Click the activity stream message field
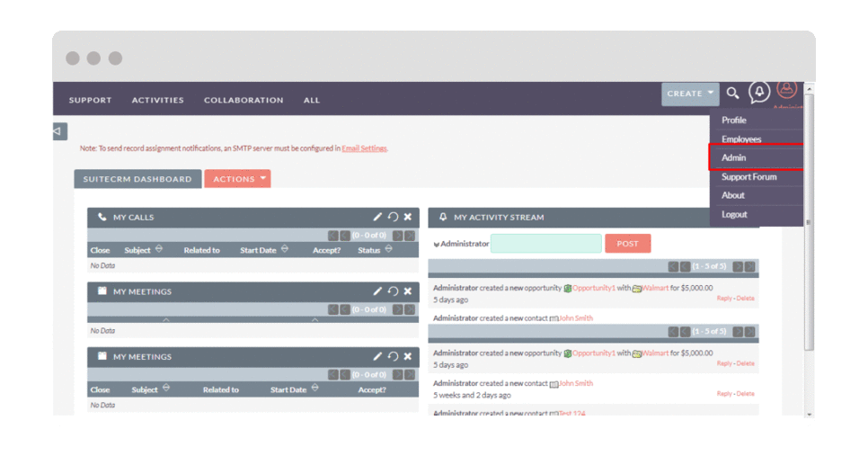Screen dimensions: 868x456 tap(545, 244)
